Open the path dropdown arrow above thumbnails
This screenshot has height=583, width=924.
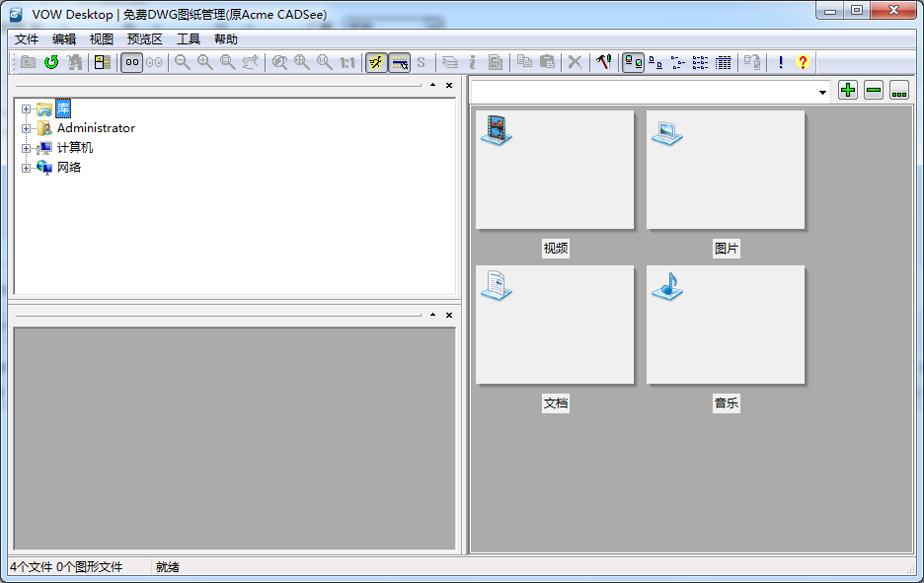point(823,92)
